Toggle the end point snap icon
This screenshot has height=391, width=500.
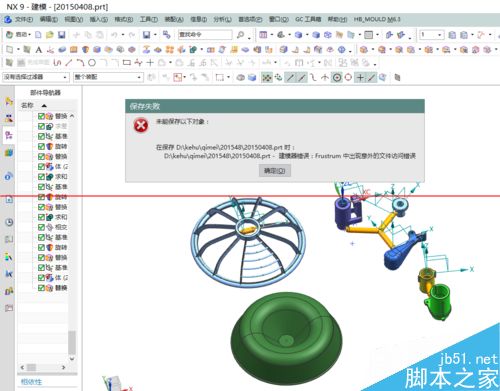pyautogui.click(x=290, y=78)
